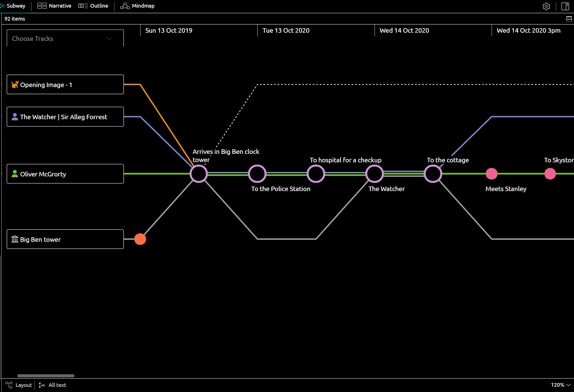Click the horizontal scrollbar thumb
Image resolution: width=574 pixels, height=392 pixels.
(x=46, y=376)
